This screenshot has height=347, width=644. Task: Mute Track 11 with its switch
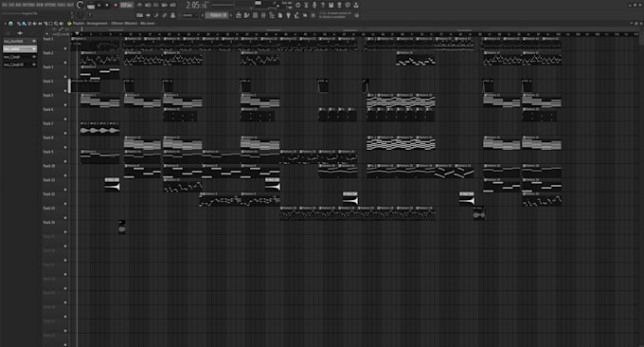(x=65, y=190)
